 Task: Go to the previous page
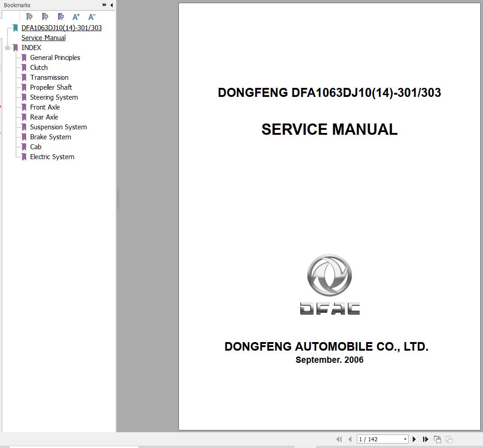pyautogui.click(x=350, y=439)
